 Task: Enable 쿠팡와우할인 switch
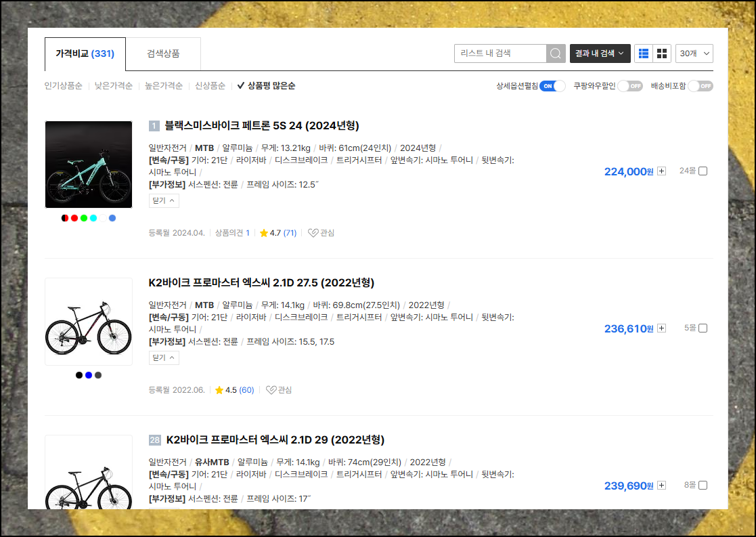point(630,87)
